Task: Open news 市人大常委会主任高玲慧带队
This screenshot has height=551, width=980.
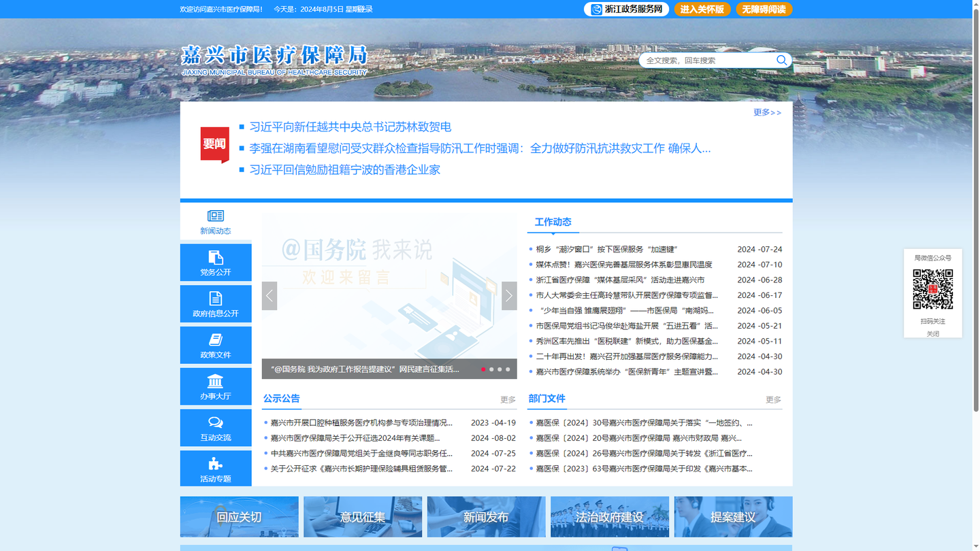Action: pyautogui.click(x=627, y=295)
